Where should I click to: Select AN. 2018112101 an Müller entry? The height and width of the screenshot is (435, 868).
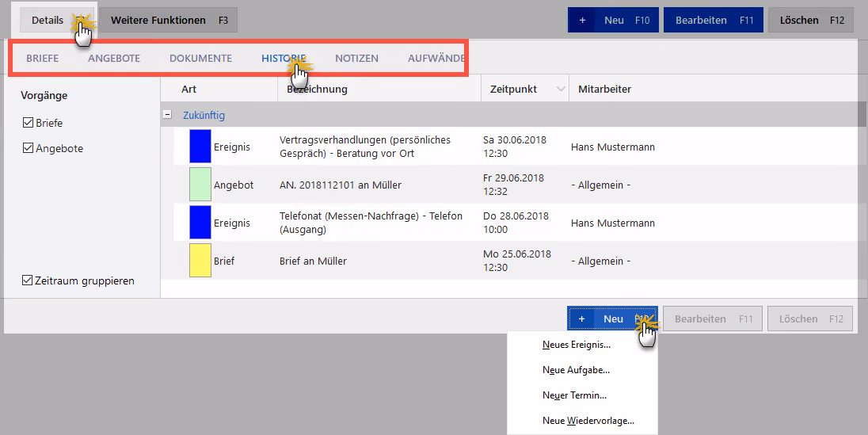[x=341, y=185]
